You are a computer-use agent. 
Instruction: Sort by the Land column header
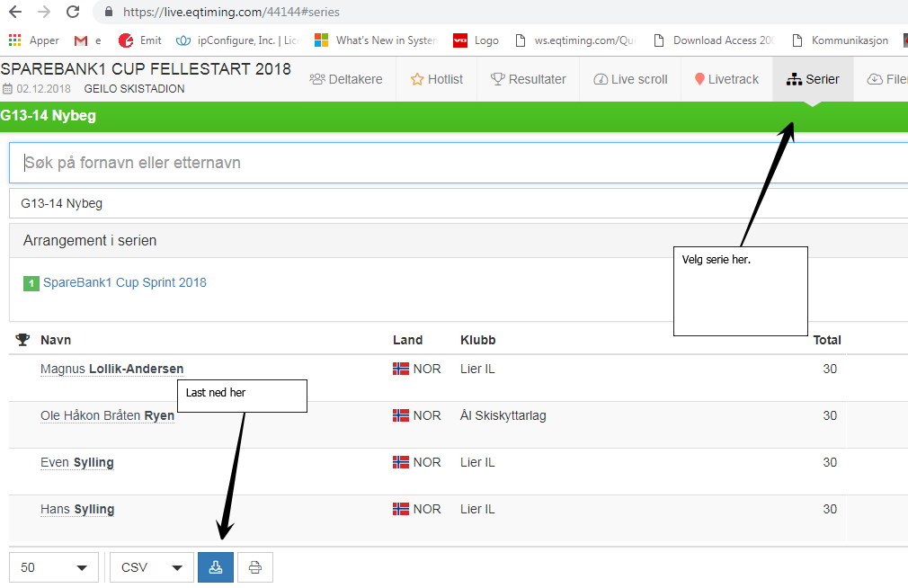[407, 340]
